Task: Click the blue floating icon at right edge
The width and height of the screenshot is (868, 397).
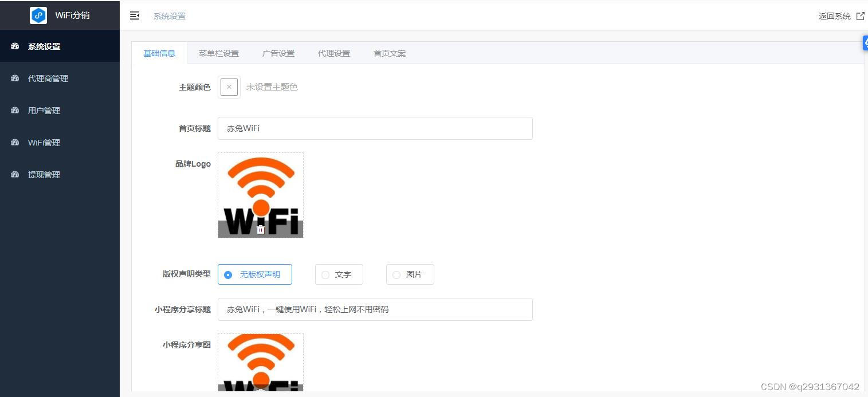Action: [865, 43]
